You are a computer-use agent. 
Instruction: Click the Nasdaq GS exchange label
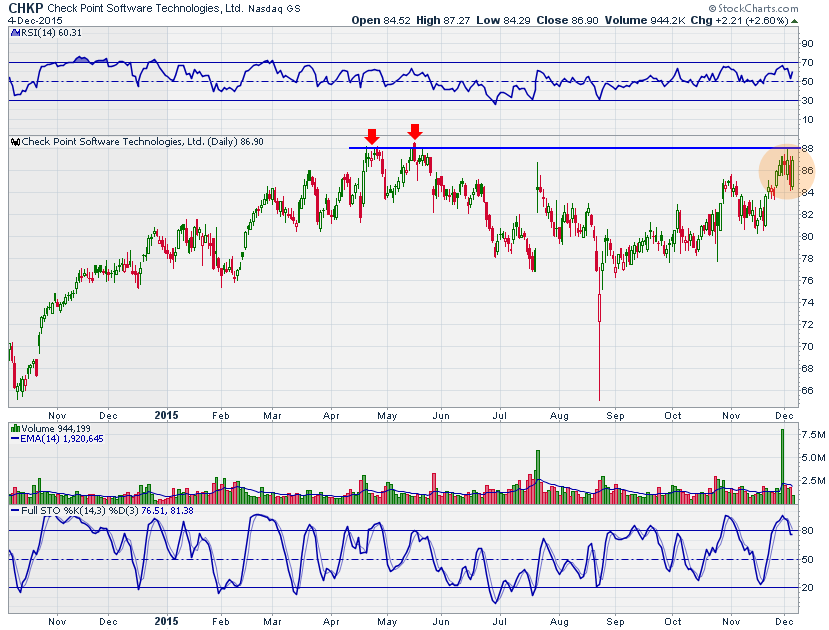274,8
